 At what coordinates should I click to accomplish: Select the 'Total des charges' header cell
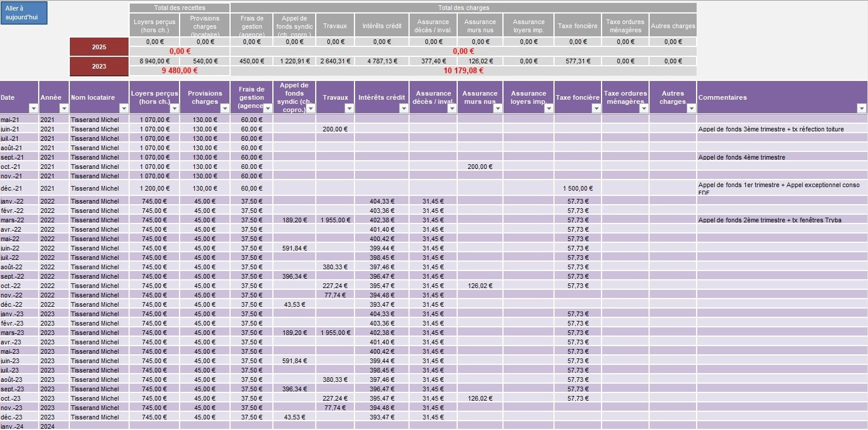464,8
